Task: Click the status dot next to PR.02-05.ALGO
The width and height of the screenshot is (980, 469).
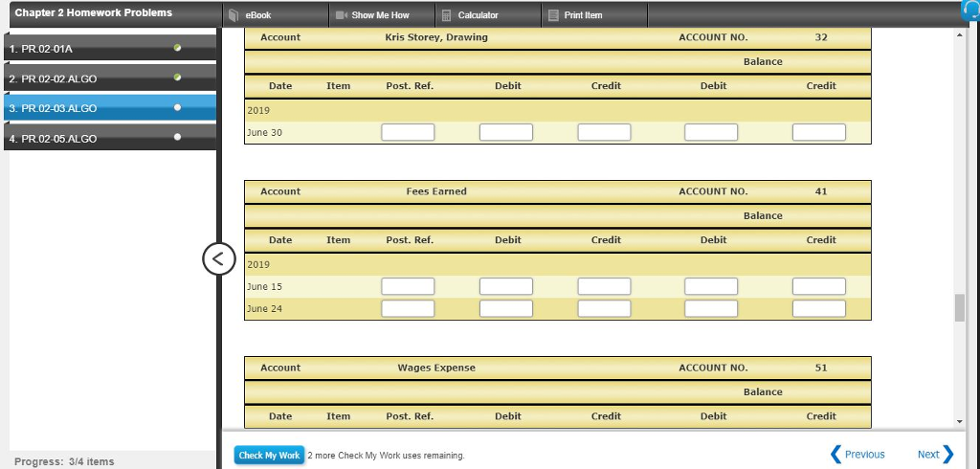Action: (177, 137)
